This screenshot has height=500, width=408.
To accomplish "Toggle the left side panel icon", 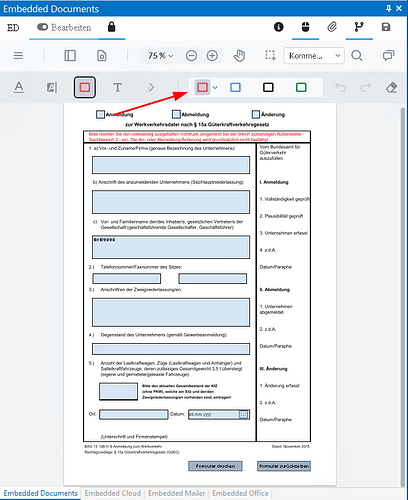I will (x=70, y=55).
